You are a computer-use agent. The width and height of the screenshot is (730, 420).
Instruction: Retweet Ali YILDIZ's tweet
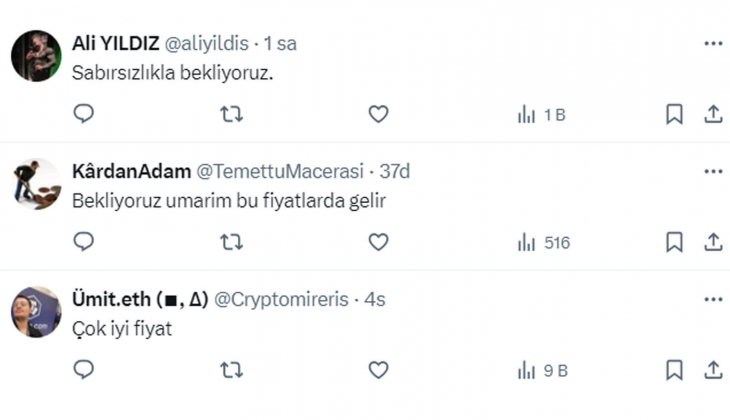point(231,114)
